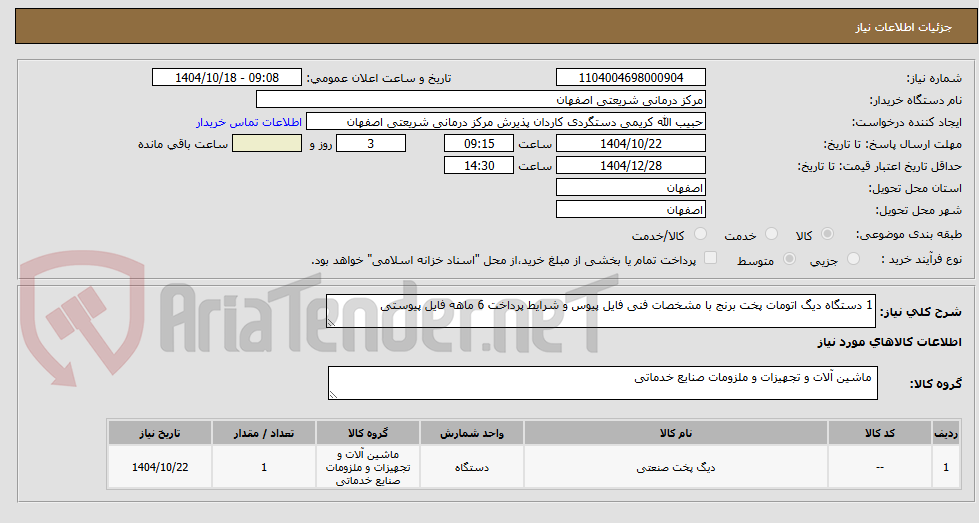Click the resize handle of گروه کالا area
Screen dimensions: 979x523
coord(333,394)
